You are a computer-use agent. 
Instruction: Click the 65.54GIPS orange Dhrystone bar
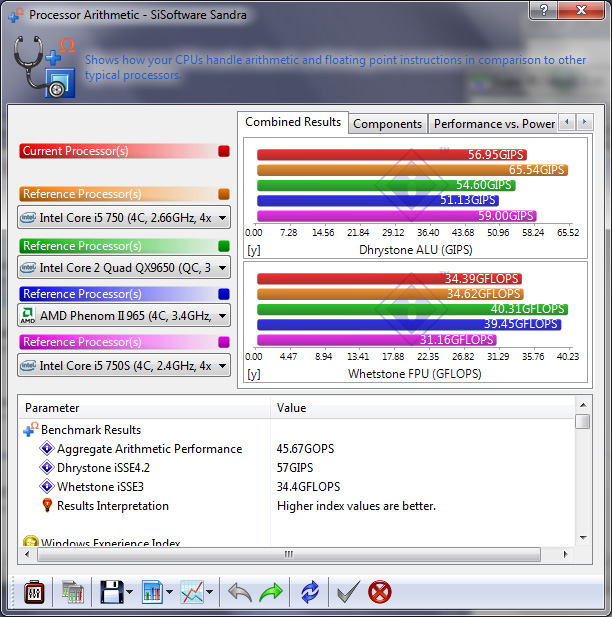point(412,170)
